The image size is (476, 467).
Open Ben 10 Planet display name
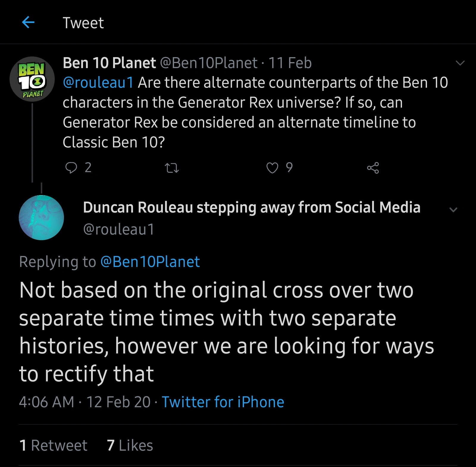109,63
